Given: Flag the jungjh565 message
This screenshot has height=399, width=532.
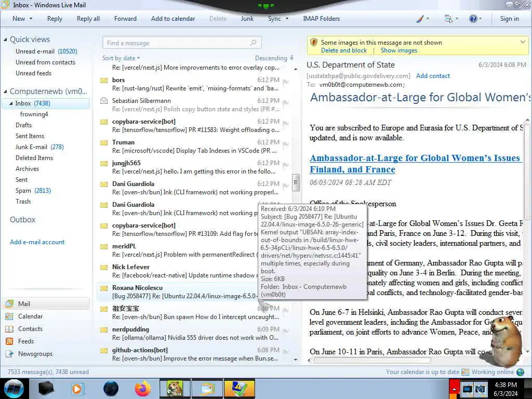Looking at the screenshot, I should point(286,165).
